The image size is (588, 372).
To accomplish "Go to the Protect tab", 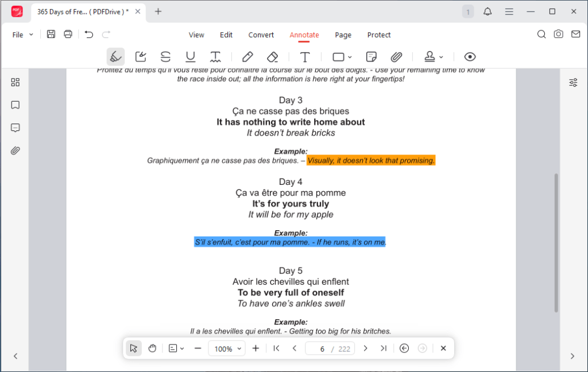I will pos(379,35).
